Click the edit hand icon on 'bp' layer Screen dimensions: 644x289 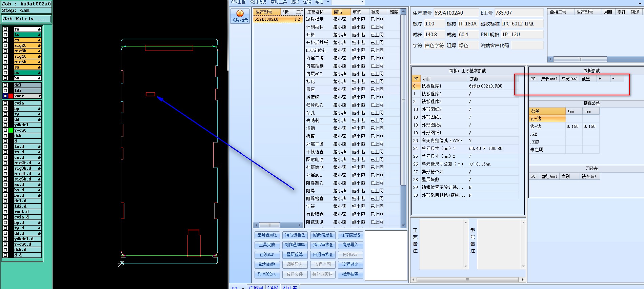[39, 109]
